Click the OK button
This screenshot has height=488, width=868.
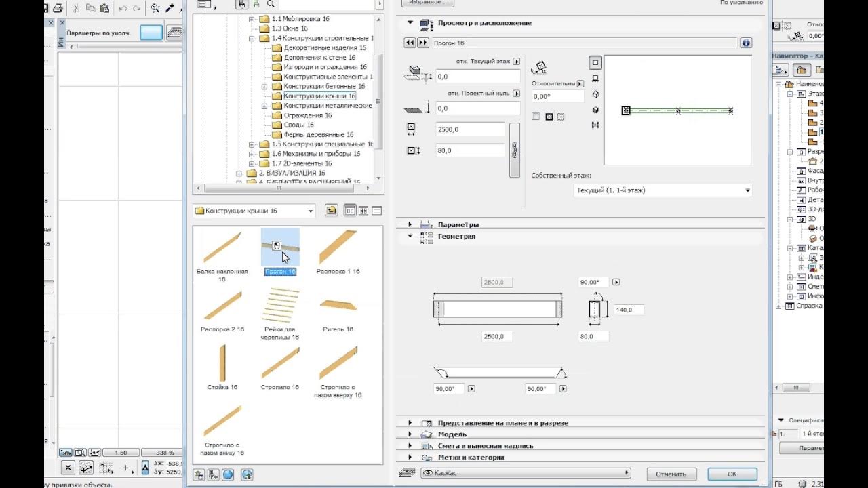pos(732,474)
